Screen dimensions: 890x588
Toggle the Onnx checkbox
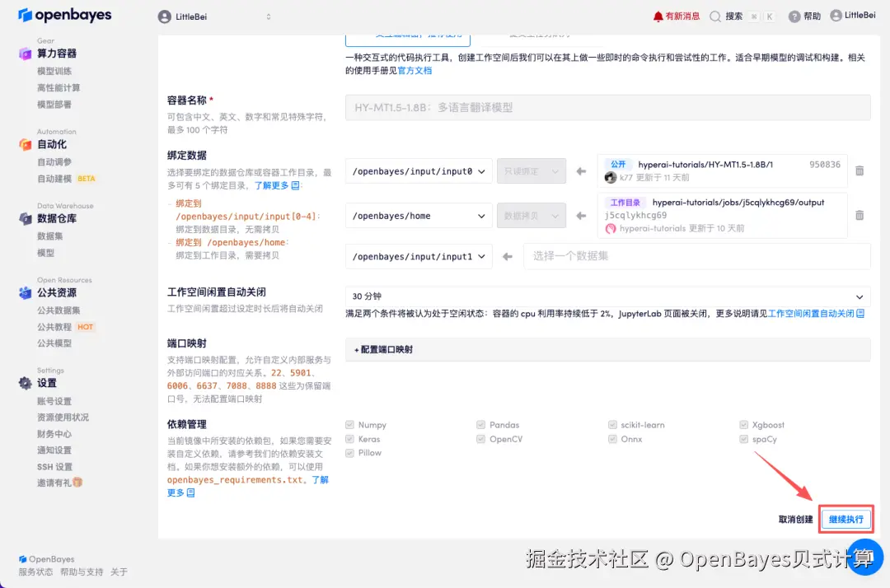click(612, 439)
